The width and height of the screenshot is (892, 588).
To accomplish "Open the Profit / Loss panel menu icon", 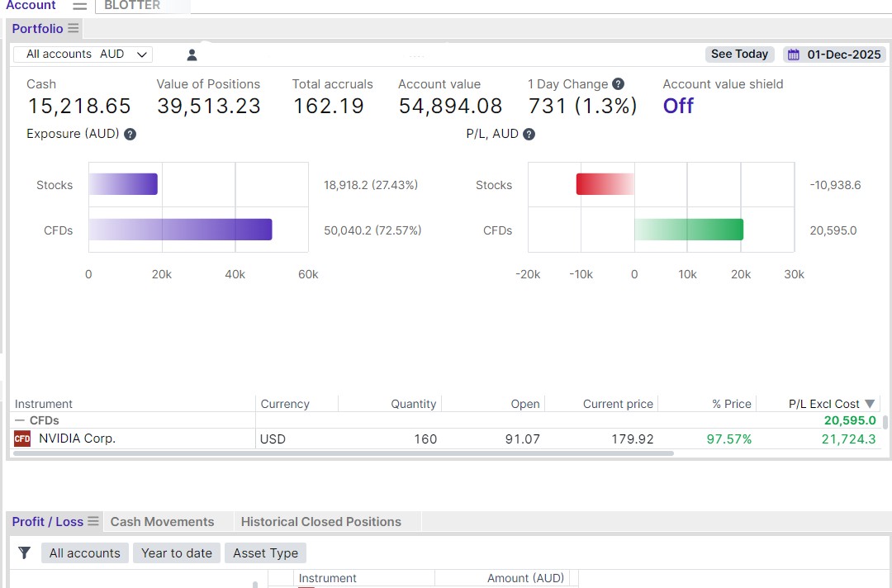I will pos(93,521).
